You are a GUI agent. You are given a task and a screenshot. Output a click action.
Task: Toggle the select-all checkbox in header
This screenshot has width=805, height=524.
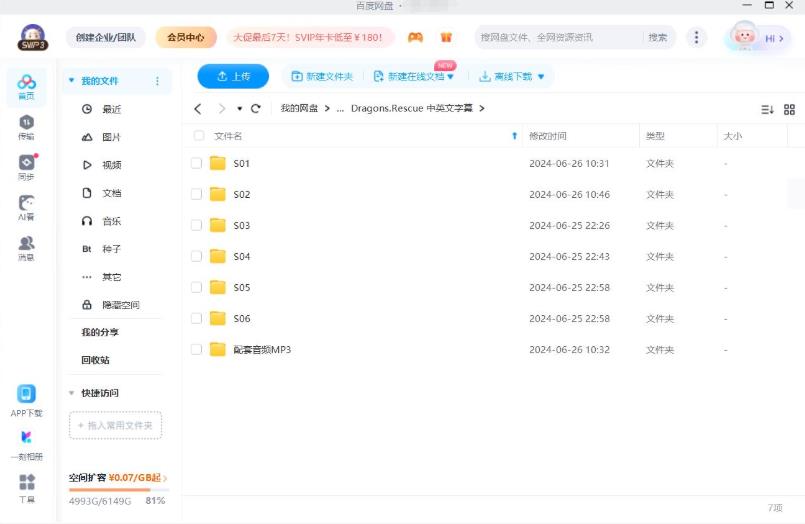pos(198,135)
